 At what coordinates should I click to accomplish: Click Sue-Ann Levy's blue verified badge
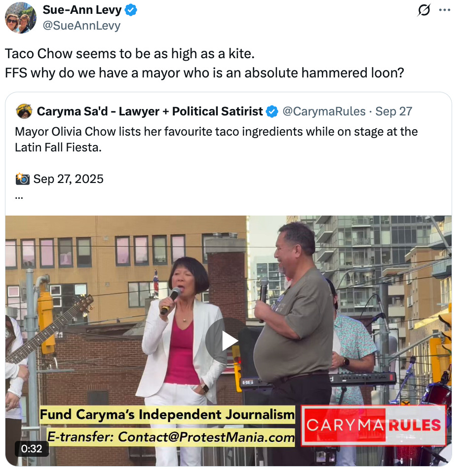click(x=131, y=10)
